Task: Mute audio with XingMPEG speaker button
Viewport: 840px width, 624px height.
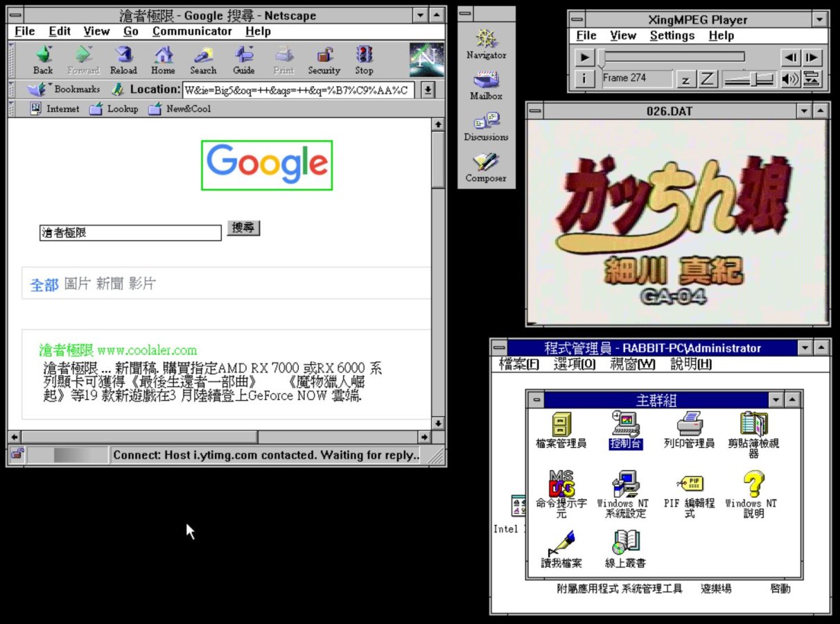Action: 791,79
